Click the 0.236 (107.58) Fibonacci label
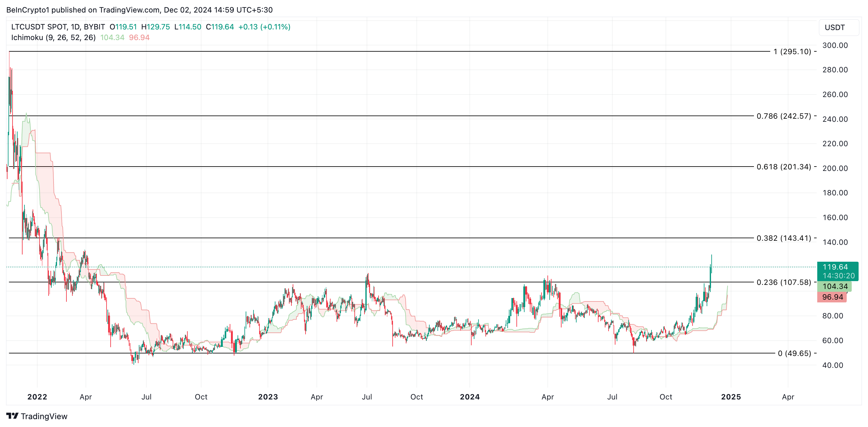Viewport: 868px width, 427px height. coord(783,282)
